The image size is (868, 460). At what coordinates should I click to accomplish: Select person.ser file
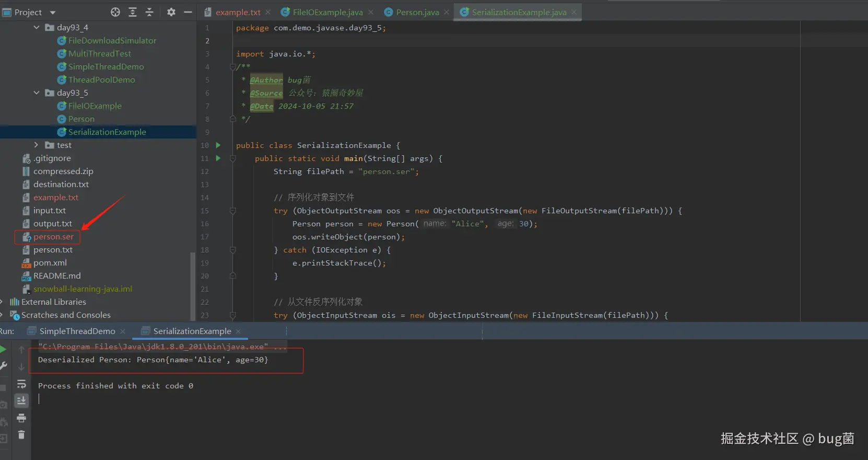coord(53,236)
